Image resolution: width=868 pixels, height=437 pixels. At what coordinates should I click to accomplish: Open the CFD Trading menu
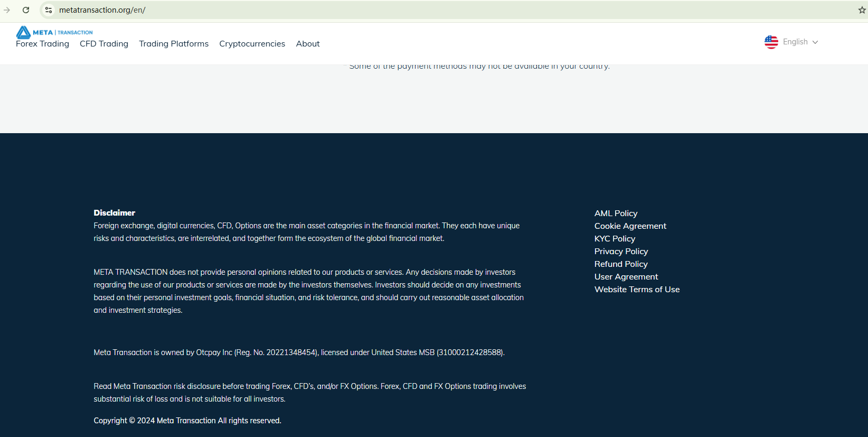104,44
